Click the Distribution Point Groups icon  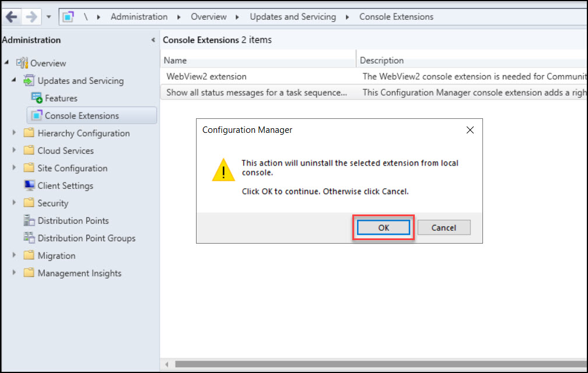pyautogui.click(x=29, y=237)
